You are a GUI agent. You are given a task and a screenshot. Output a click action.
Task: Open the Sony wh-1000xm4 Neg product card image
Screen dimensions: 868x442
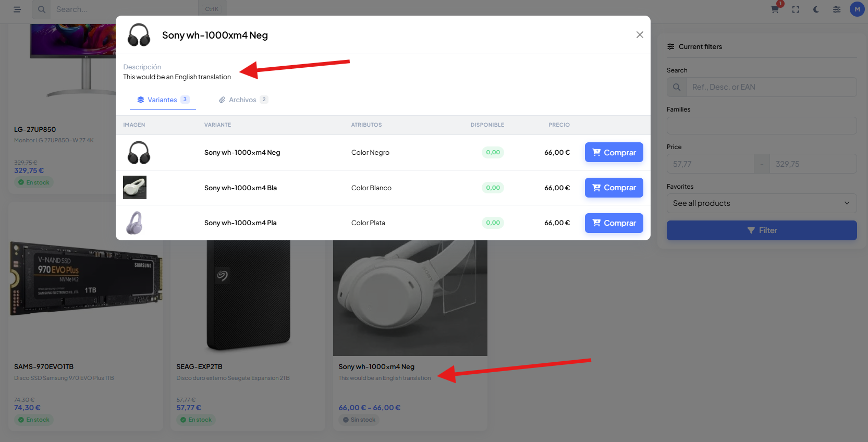[410, 298]
